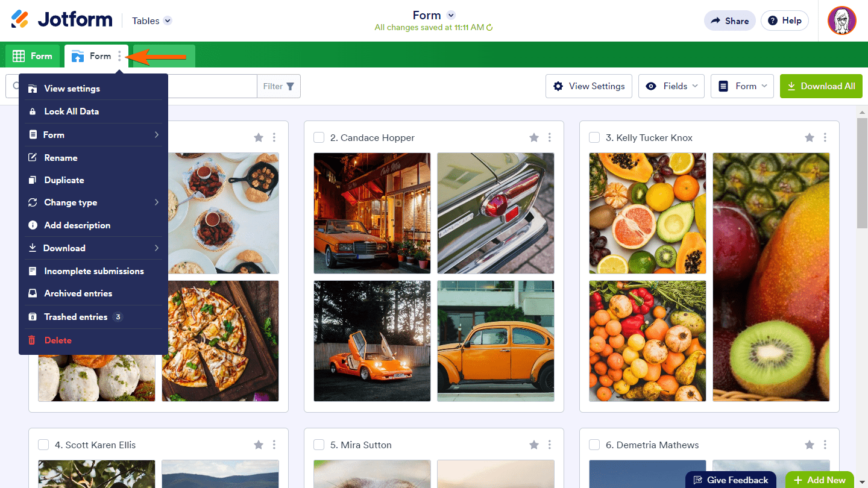Open Trashed entries from the menu
The height and width of the screenshot is (488, 868).
(93, 317)
